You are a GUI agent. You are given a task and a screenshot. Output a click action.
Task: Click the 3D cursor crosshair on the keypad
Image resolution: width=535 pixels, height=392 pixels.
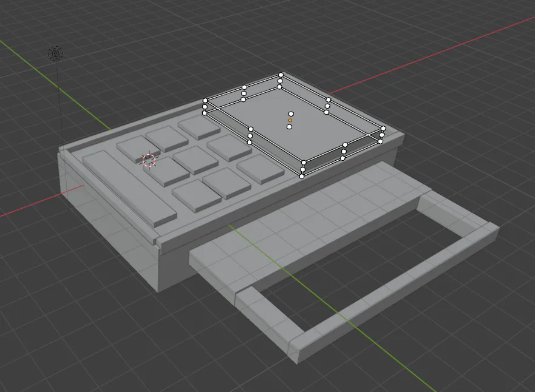[149, 160]
